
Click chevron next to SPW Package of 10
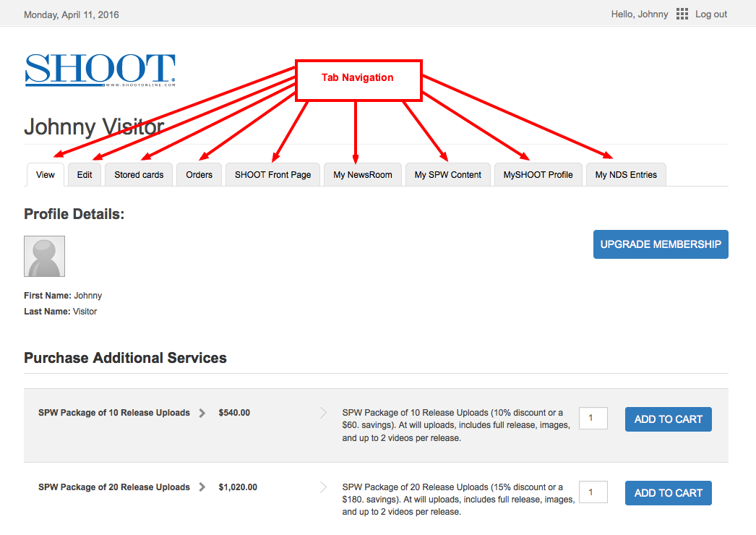(x=202, y=413)
